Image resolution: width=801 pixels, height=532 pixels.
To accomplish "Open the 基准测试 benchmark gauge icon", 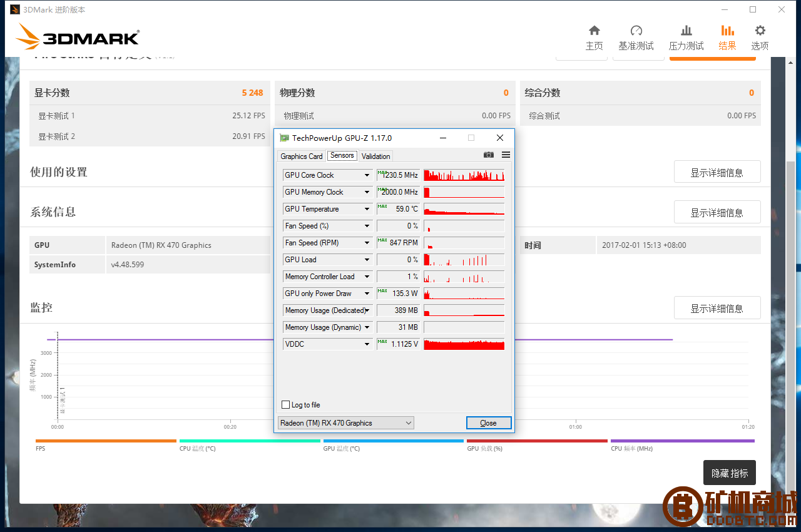I will coord(636,31).
